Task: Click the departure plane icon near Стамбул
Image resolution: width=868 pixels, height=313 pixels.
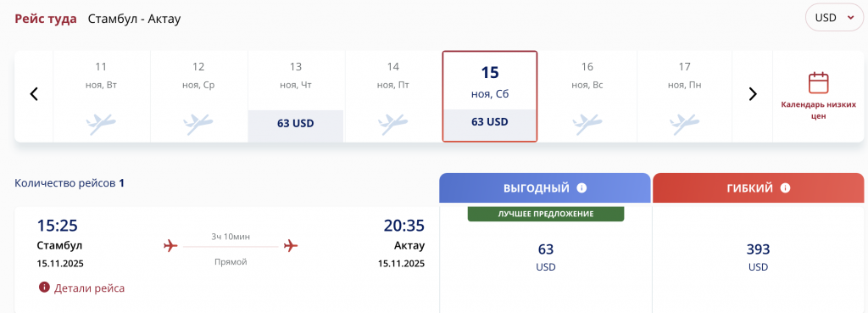Action: 171,245
